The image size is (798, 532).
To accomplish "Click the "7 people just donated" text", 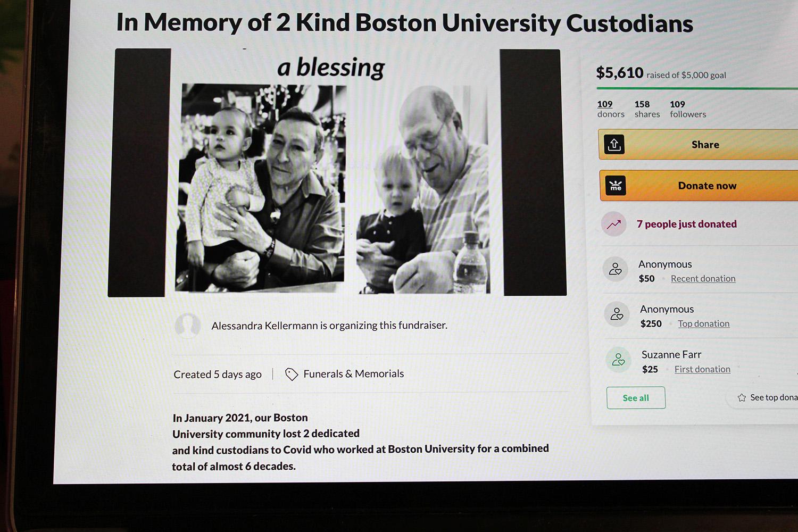I will (686, 224).
